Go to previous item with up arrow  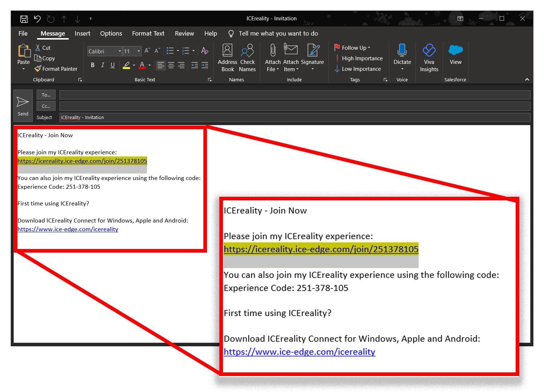(64, 19)
